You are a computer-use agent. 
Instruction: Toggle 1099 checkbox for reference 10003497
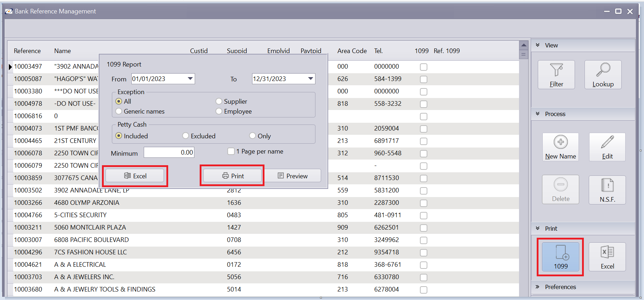423,67
